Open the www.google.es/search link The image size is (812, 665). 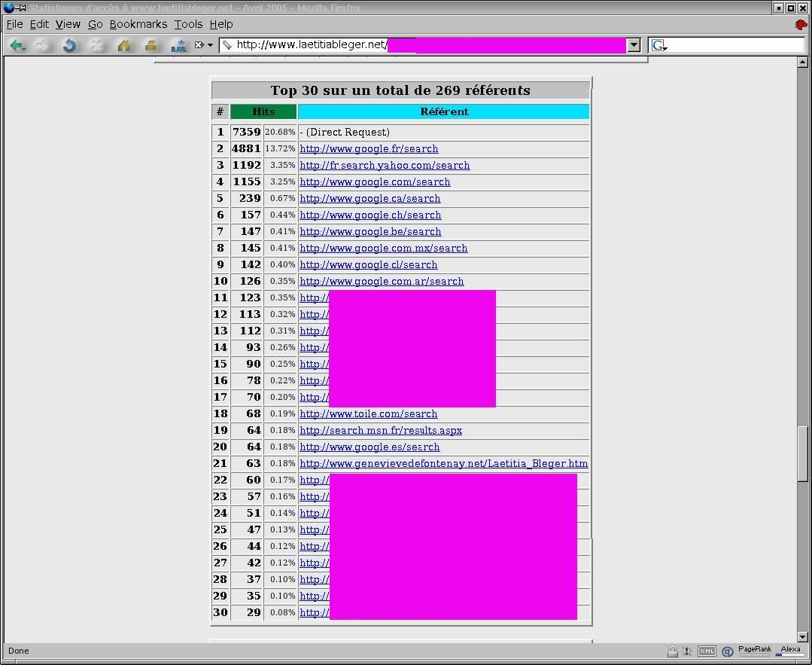370,447
